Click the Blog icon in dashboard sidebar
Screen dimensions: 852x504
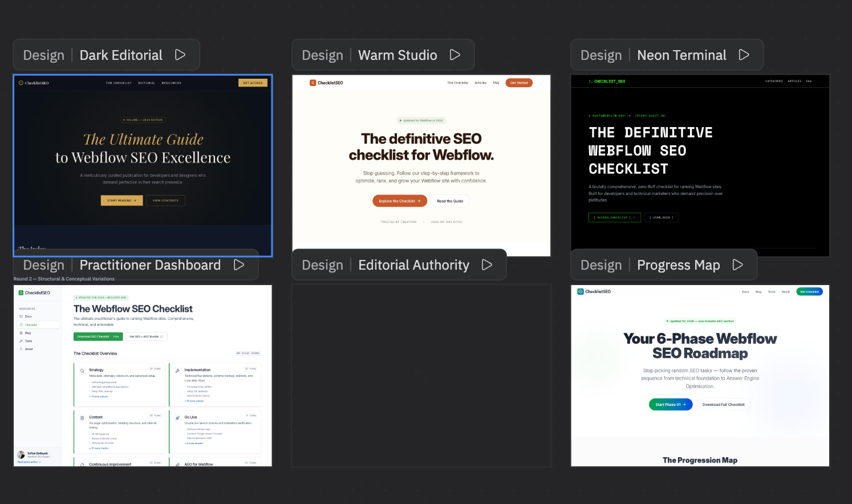coord(21,333)
